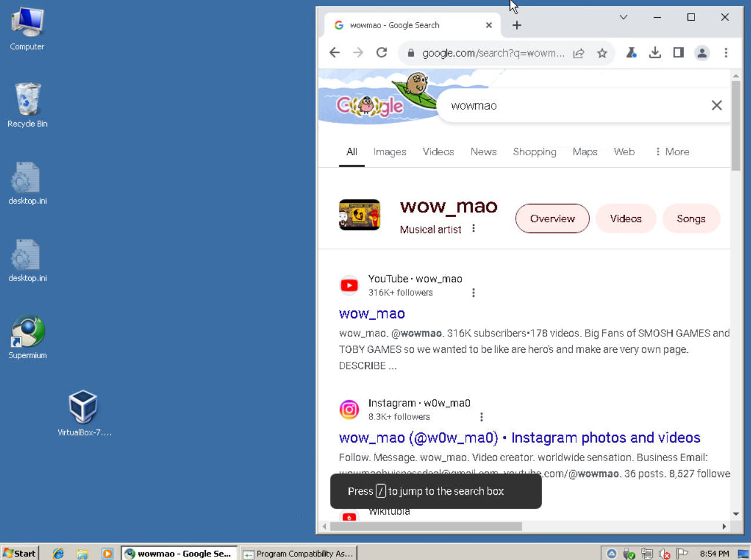The width and height of the screenshot is (751, 560).
Task: Expand the More search filters menu
Action: point(672,152)
